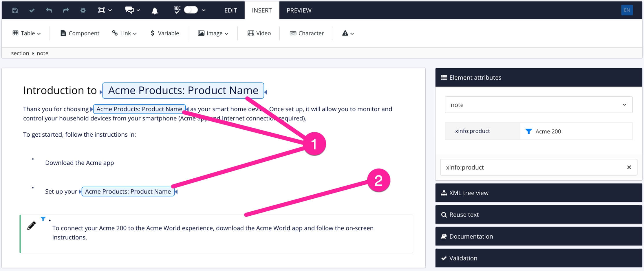Undo the last change

pyautogui.click(x=49, y=10)
